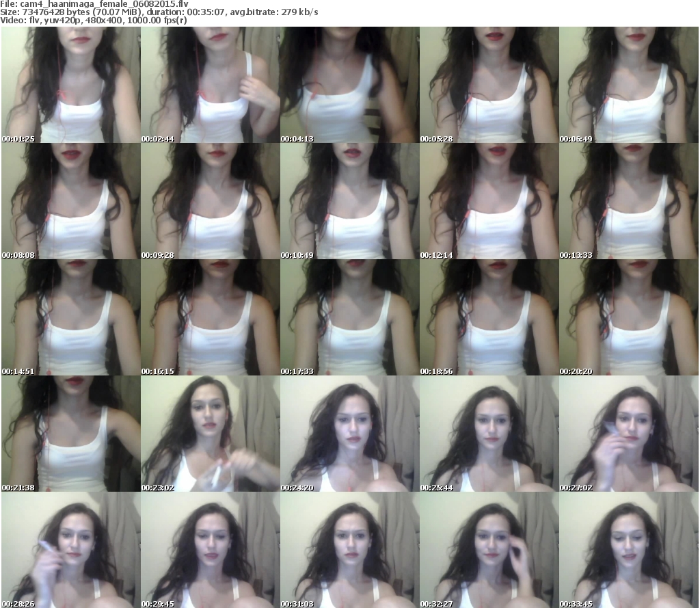Select the thumbnail stamped 00:16:15
Viewport: 700px width, 608px height.
(x=211, y=317)
